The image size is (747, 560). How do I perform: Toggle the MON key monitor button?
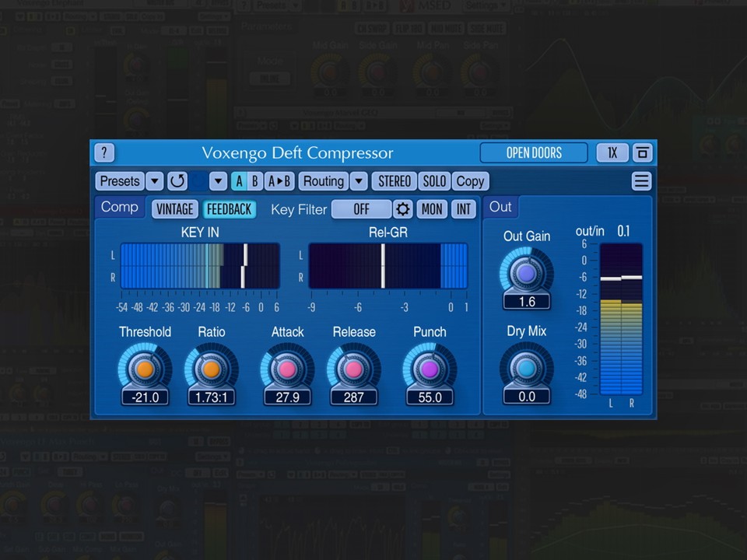[432, 209]
